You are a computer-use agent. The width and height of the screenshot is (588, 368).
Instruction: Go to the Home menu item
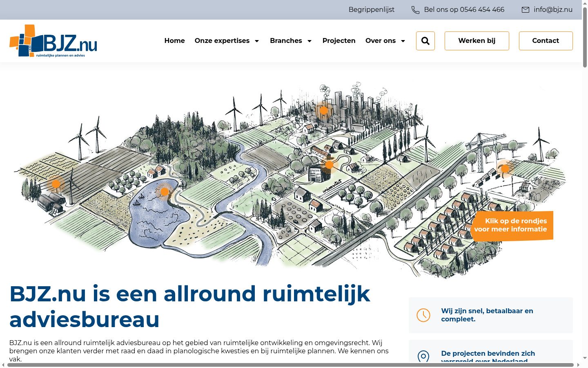pos(174,41)
